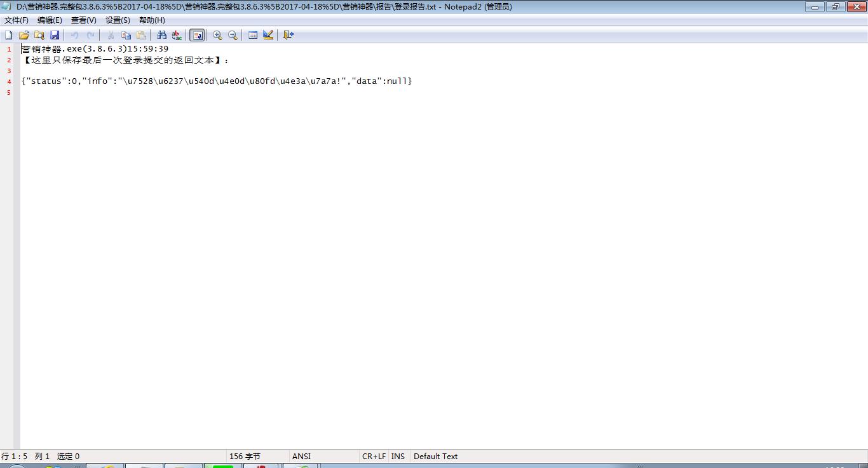This screenshot has width=868, height=468.
Task: Toggle the Word Wrap toolbar button
Action: tap(197, 35)
